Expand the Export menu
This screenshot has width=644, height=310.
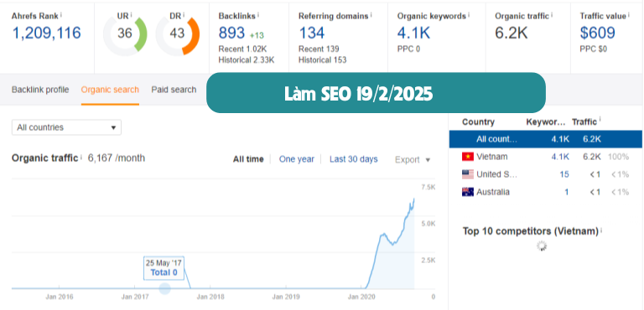pos(413,160)
